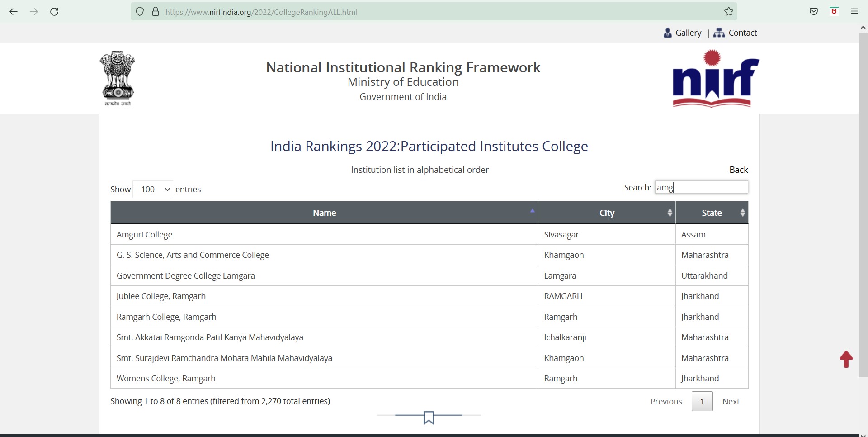Open the Gallery menu link

tap(682, 33)
